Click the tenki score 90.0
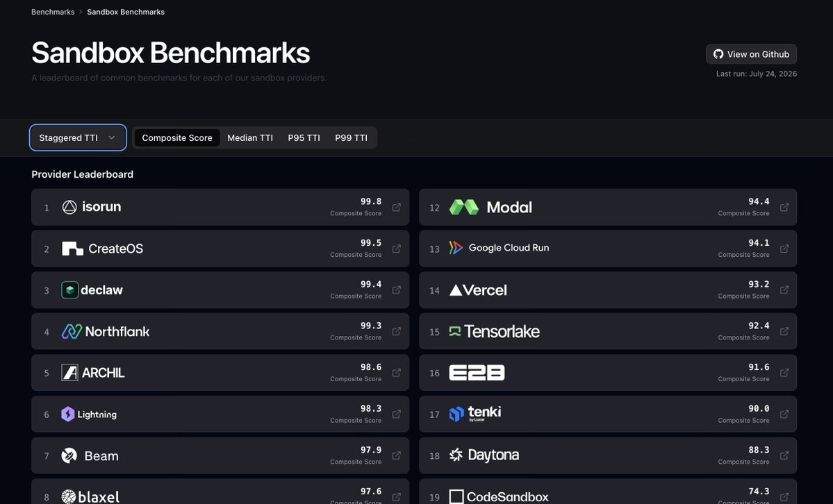 [x=759, y=408]
